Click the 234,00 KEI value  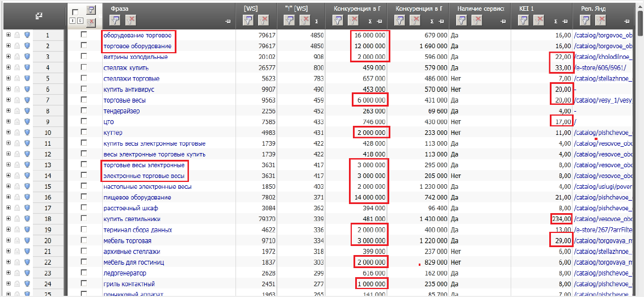coord(562,219)
